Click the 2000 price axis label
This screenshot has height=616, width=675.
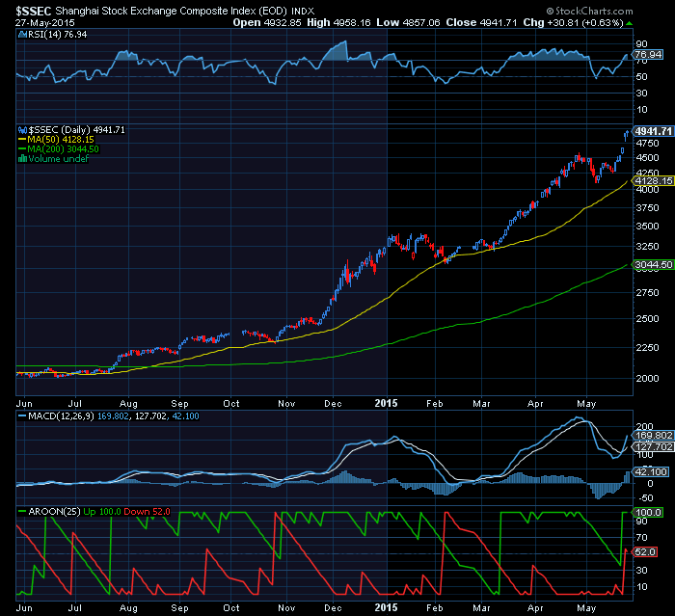click(x=648, y=379)
